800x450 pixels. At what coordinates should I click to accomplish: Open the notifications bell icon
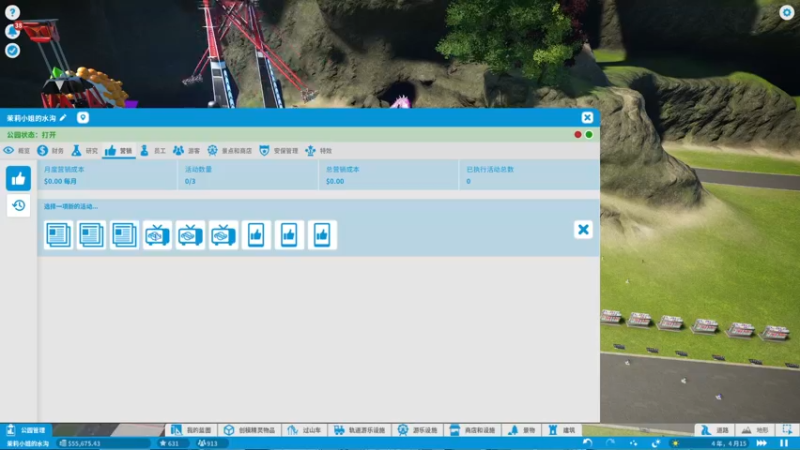12,31
